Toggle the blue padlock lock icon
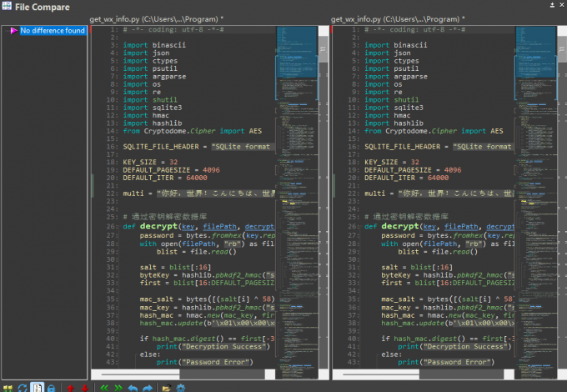Viewport: 567px width, 392px height. [52, 389]
